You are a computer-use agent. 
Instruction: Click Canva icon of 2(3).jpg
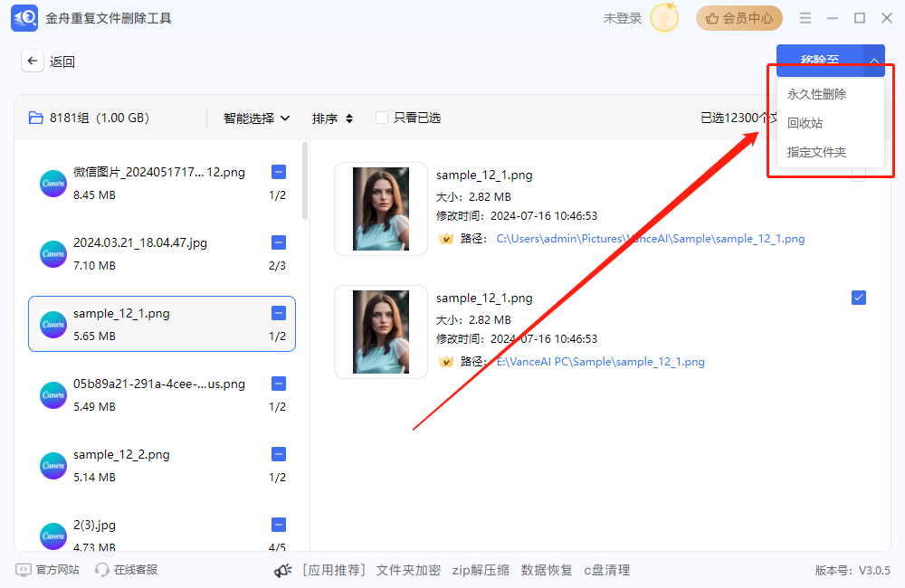click(53, 536)
